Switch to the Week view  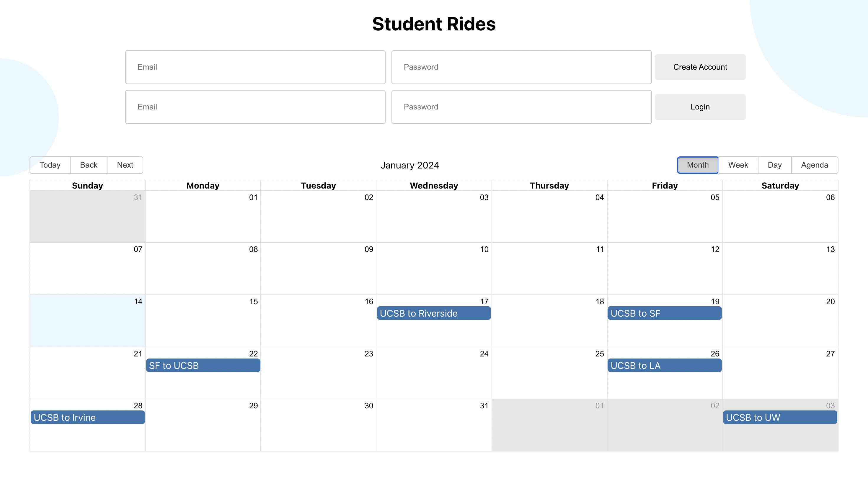pos(738,165)
